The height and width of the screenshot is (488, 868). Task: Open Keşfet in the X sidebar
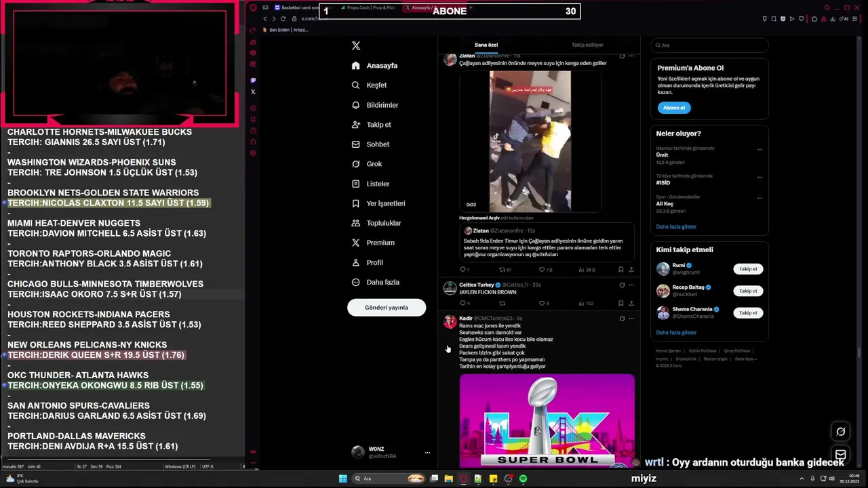tap(370, 85)
